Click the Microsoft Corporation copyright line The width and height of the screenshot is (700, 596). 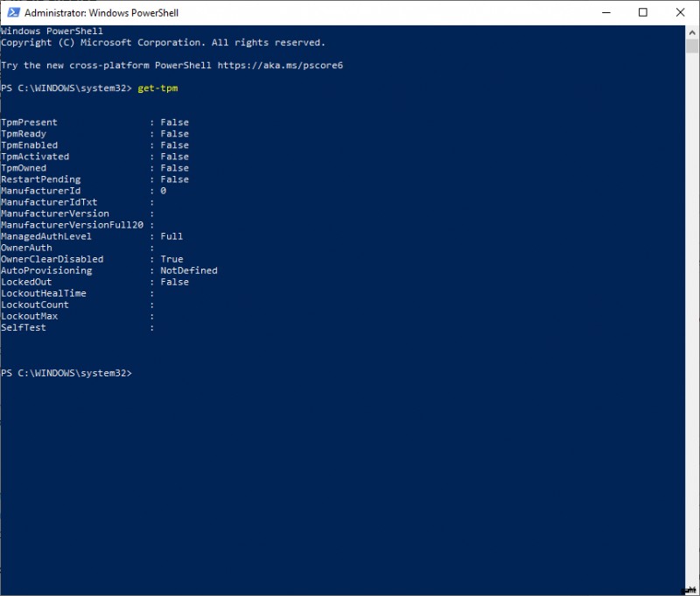coord(162,43)
